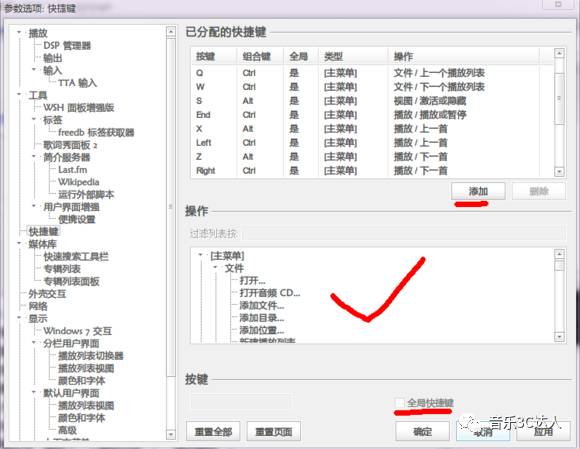The width and height of the screenshot is (580, 449).
Task: Click 类型 column header in shortcut list
Action: [353, 57]
